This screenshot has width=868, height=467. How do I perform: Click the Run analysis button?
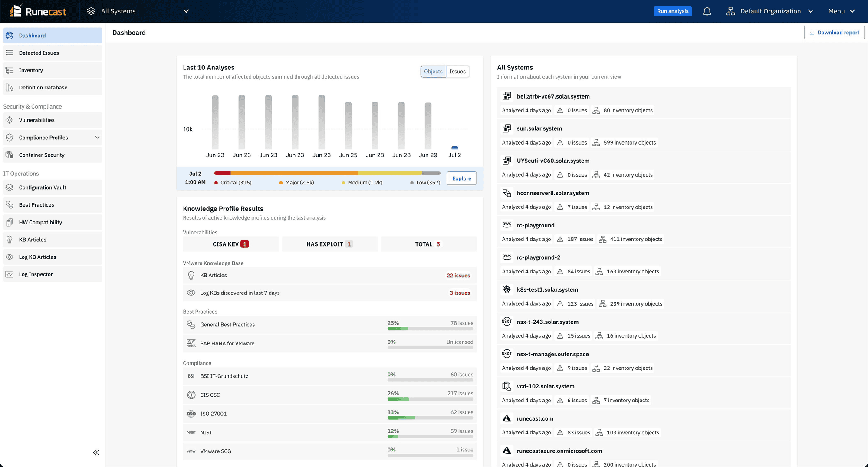click(x=673, y=11)
